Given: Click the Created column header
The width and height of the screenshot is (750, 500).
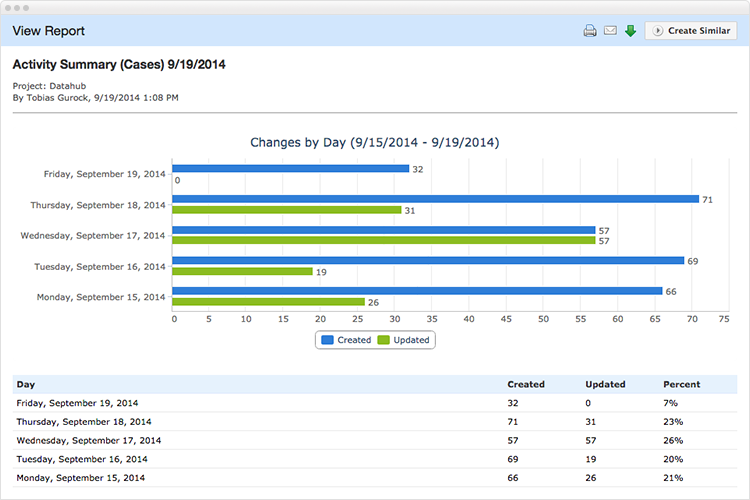Looking at the screenshot, I should (x=526, y=384).
